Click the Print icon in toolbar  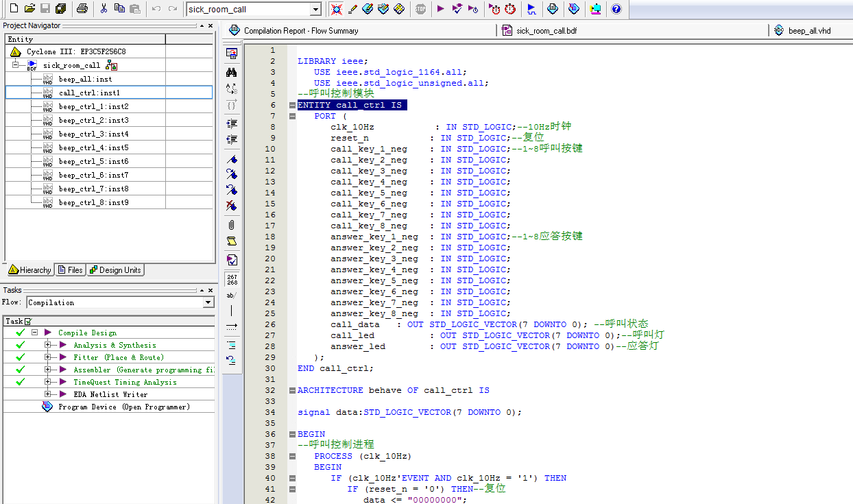click(82, 9)
